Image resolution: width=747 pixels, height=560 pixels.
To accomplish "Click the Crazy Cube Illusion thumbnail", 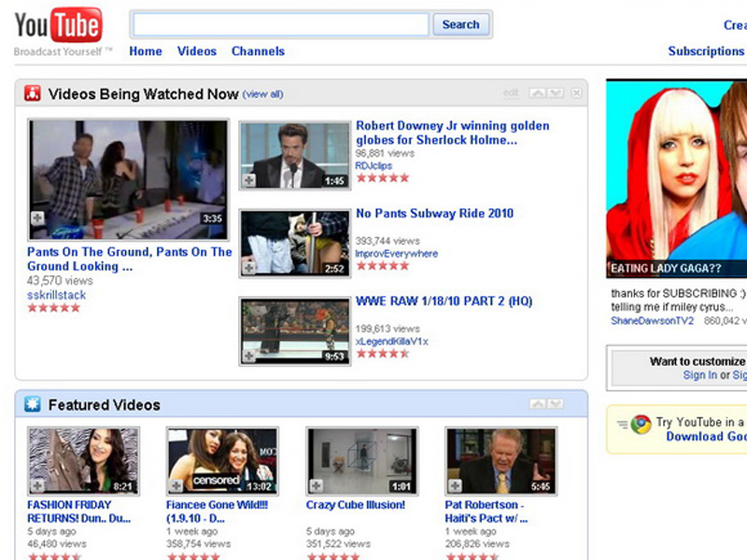I will coord(362,461).
